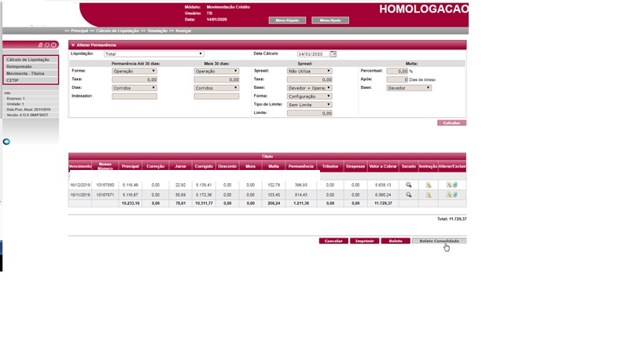Click Nosso Número cell 10187880

tap(105, 185)
